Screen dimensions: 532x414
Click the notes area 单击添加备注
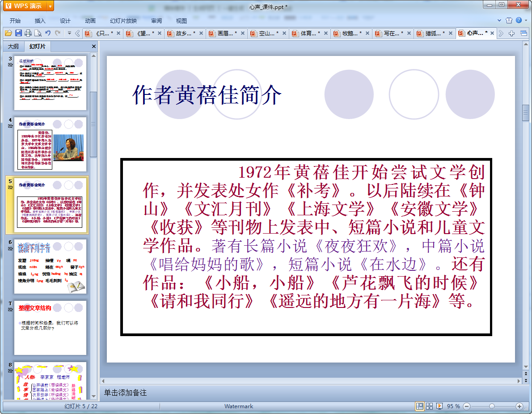click(x=125, y=393)
